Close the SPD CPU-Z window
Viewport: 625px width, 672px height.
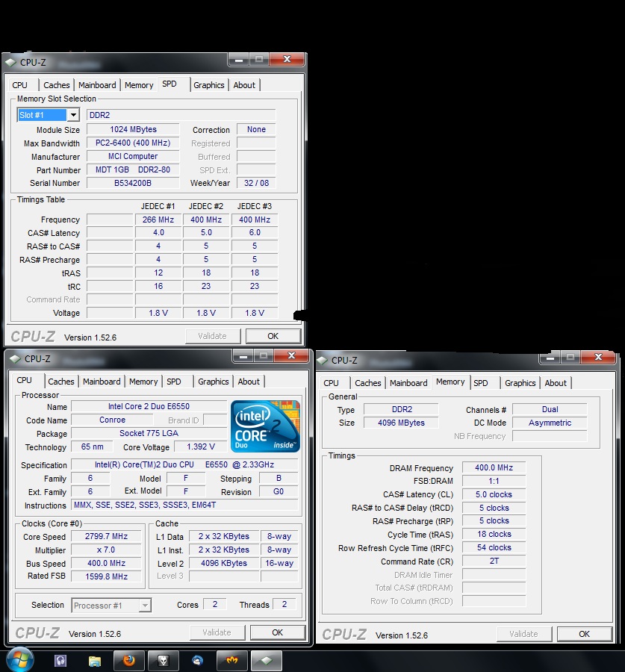[287, 59]
